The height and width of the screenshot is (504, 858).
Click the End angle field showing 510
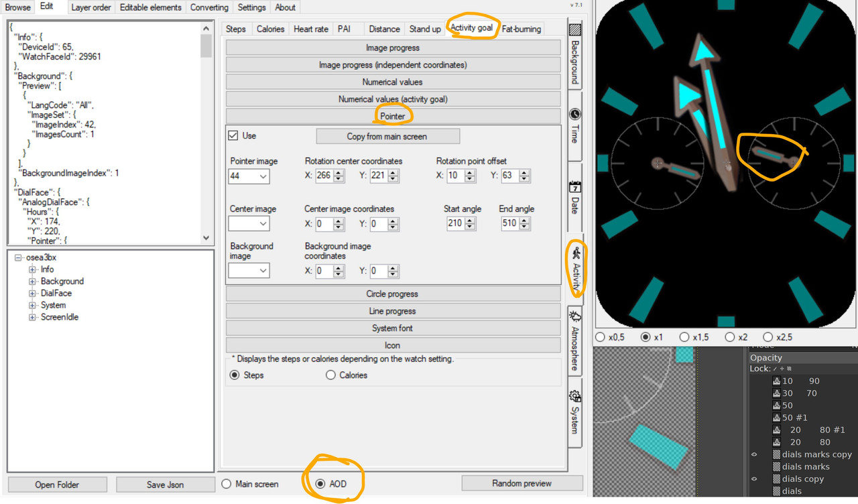pyautogui.click(x=510, y=223)
